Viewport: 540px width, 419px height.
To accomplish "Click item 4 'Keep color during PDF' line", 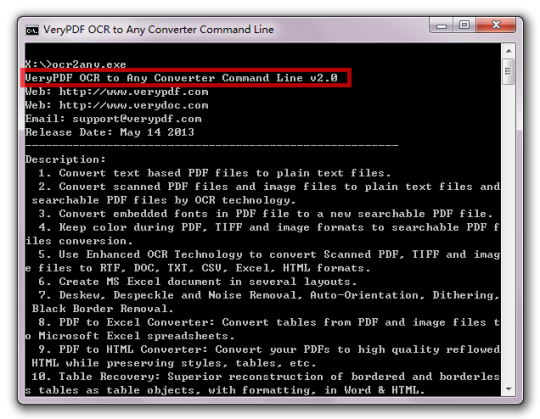I will point(269,227).
